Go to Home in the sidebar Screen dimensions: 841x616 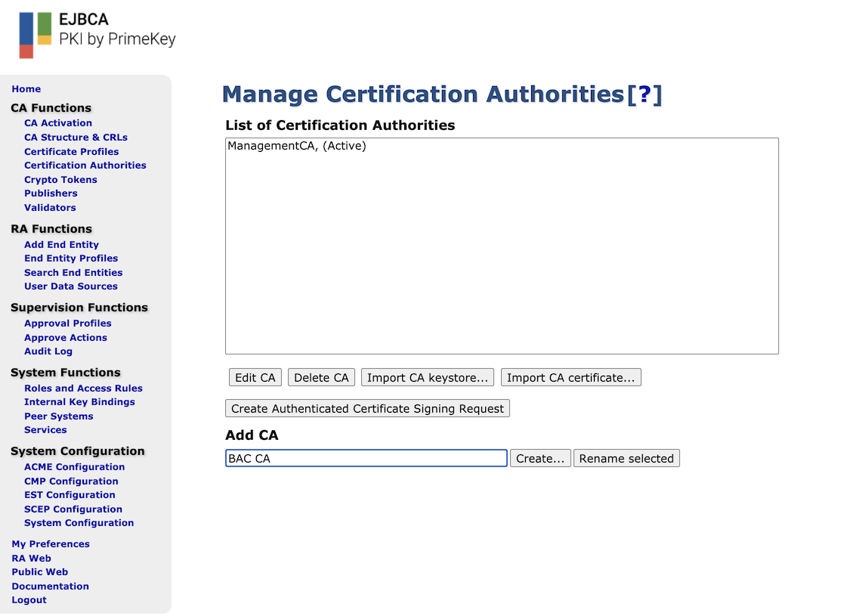pyautogui.click(x=26, y=89)
